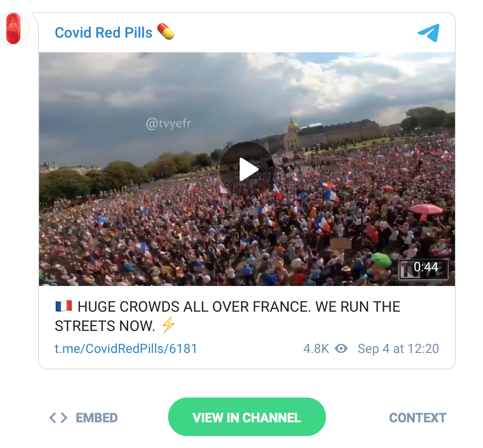483x448 pixels.
Task: Click the Telegram paper plane icon
Action: (429, 33)
